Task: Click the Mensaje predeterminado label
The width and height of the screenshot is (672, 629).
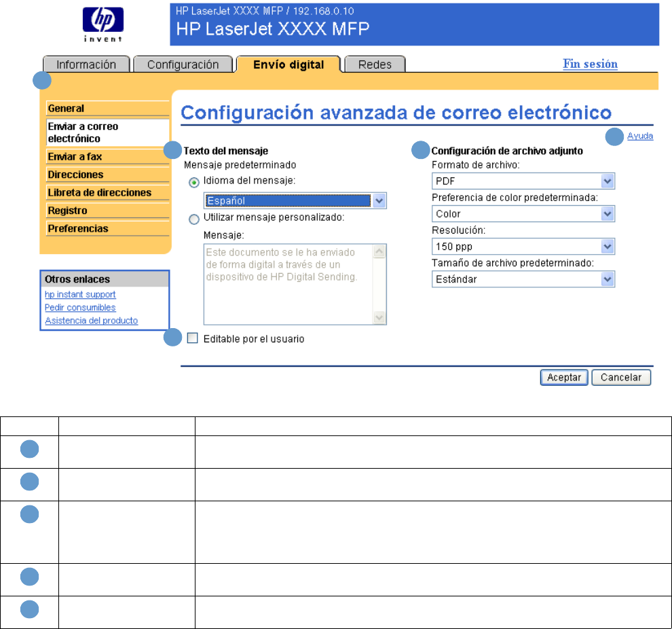Action: [x=240, y=165]
